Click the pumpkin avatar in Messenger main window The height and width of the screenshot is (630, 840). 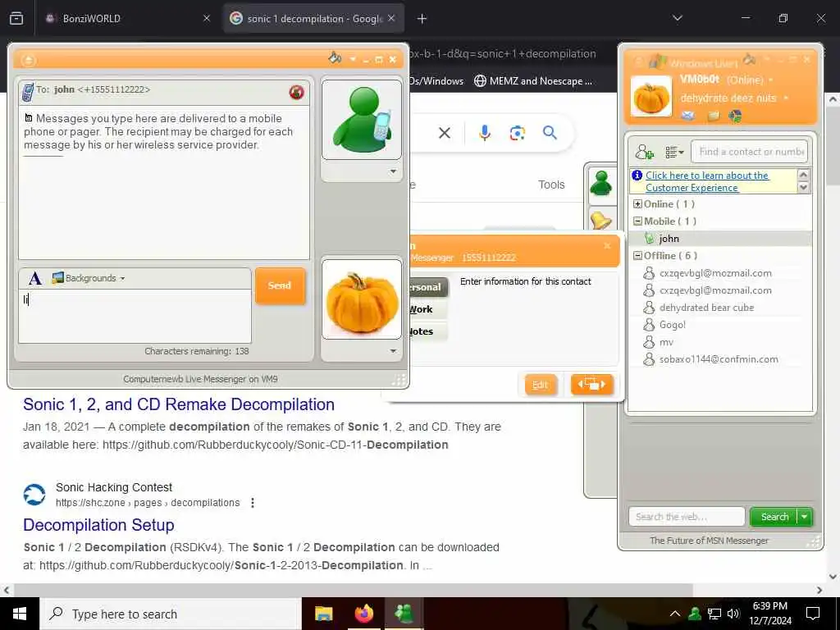(651, 97)
